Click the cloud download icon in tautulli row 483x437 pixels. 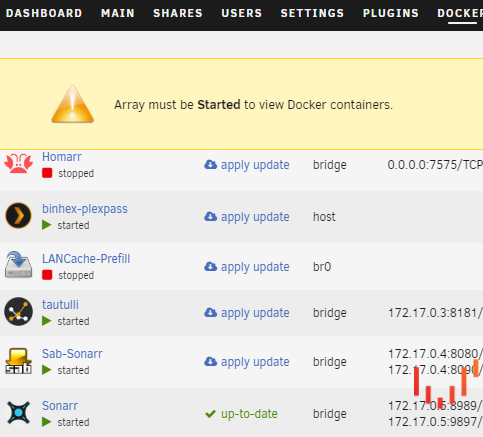tap(210, 312)
